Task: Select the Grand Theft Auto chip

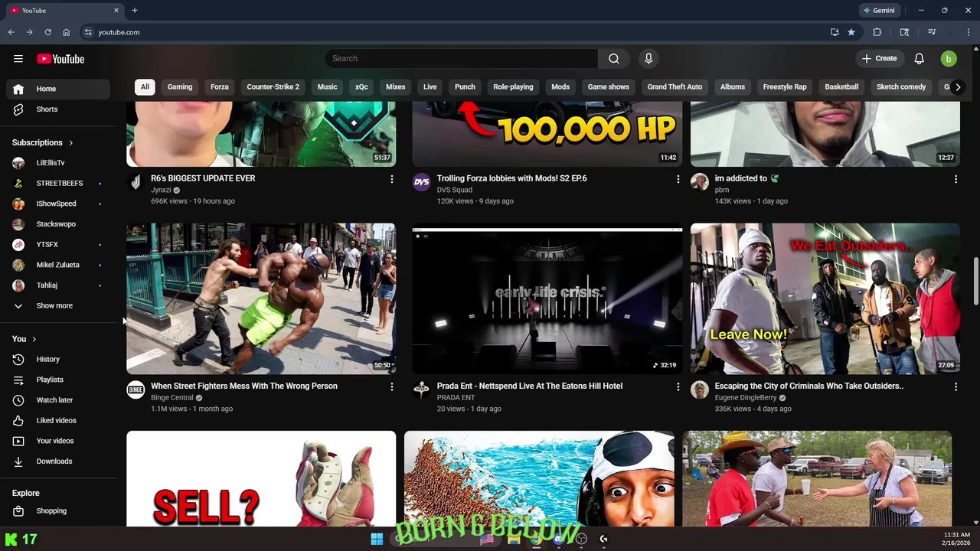Action: pyautogui.click(x=675, y=87)
